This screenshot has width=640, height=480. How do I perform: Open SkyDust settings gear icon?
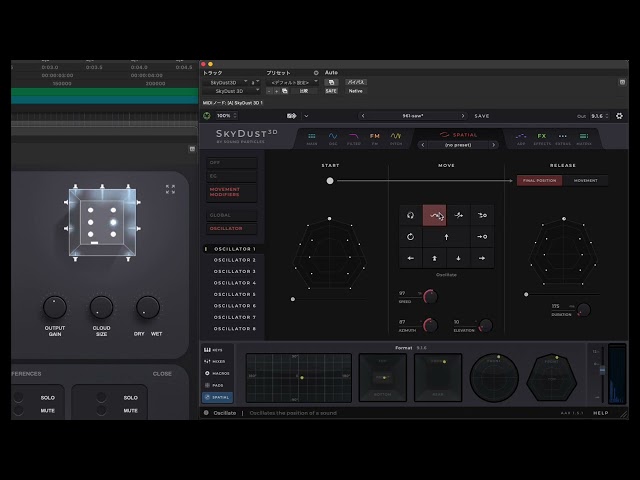point(619,116)
